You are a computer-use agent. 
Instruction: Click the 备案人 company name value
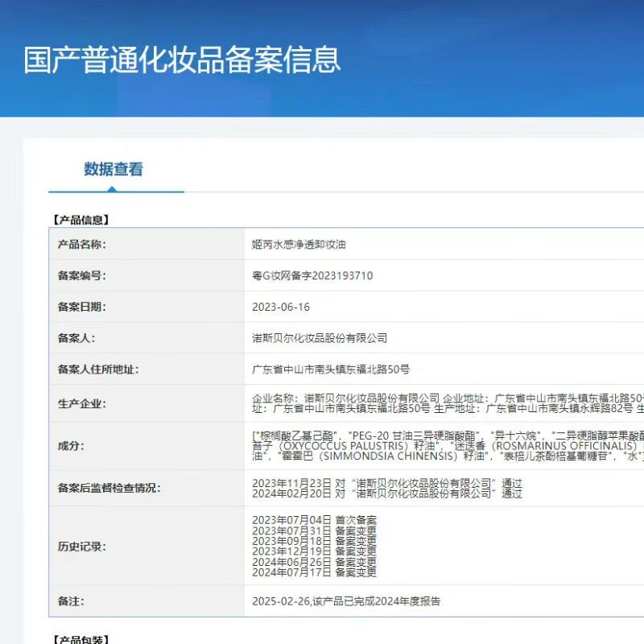pos(320,338)
